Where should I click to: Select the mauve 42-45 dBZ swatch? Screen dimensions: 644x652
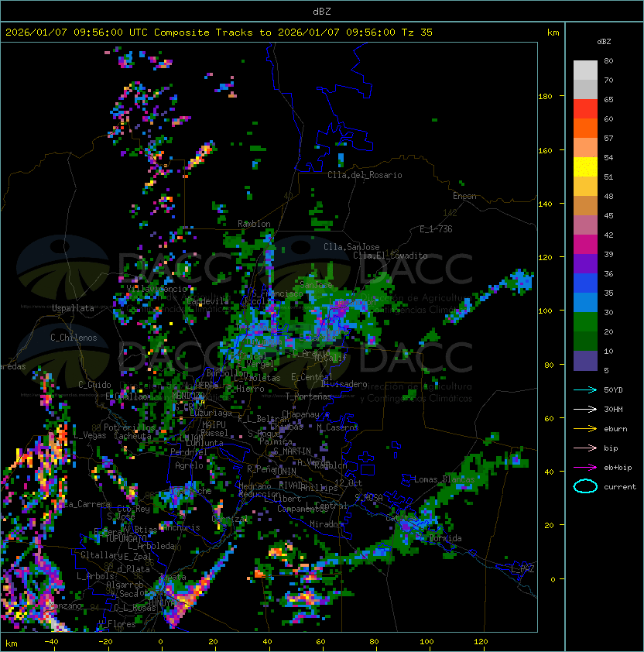pos(585,225)
